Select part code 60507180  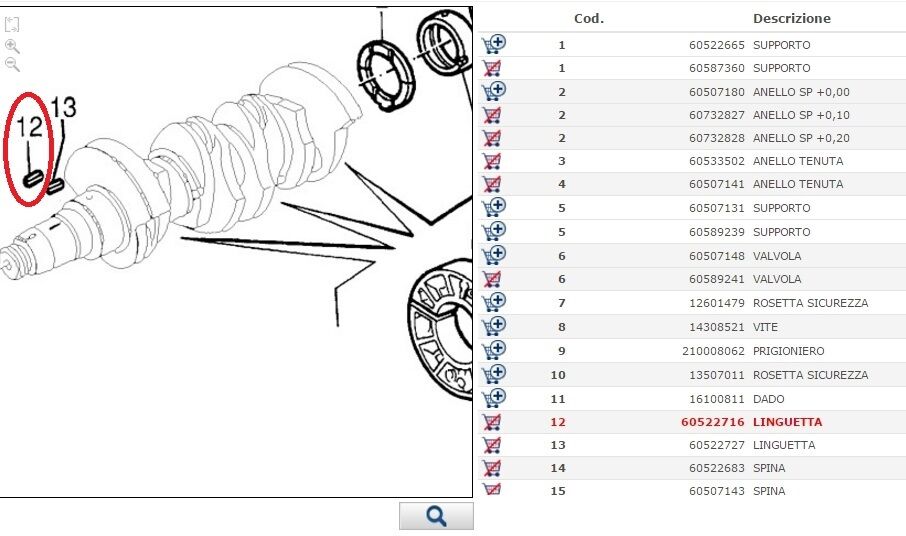[716, 92]
